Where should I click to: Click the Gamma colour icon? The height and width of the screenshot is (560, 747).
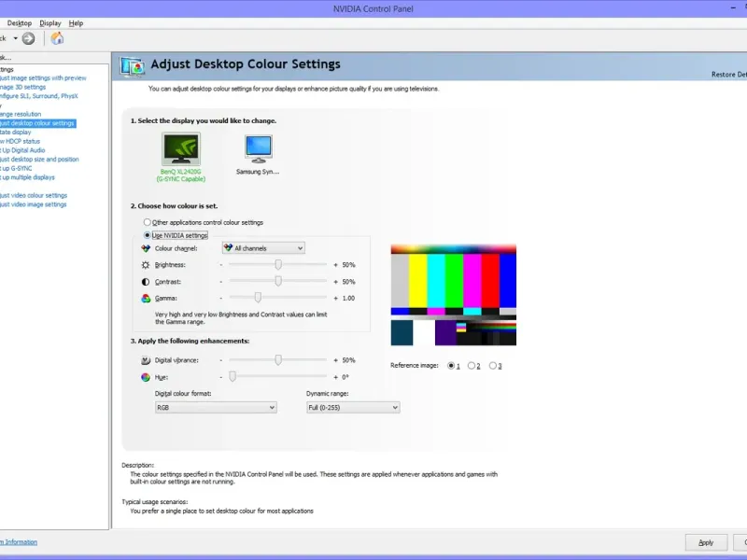146,299
